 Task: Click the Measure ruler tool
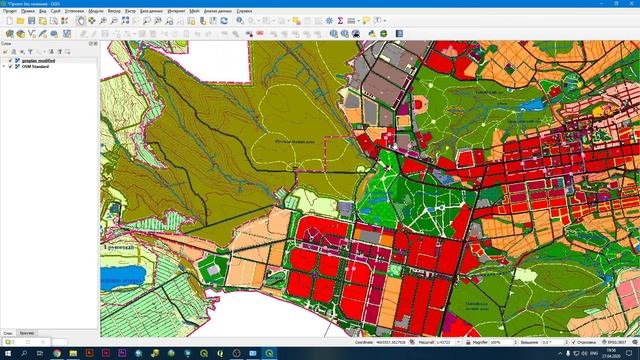click(x=351, y=21)
